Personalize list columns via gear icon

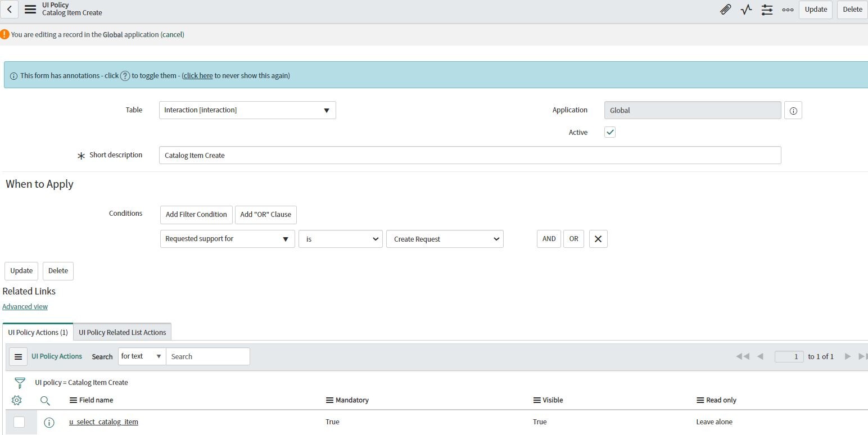(17, 400)
